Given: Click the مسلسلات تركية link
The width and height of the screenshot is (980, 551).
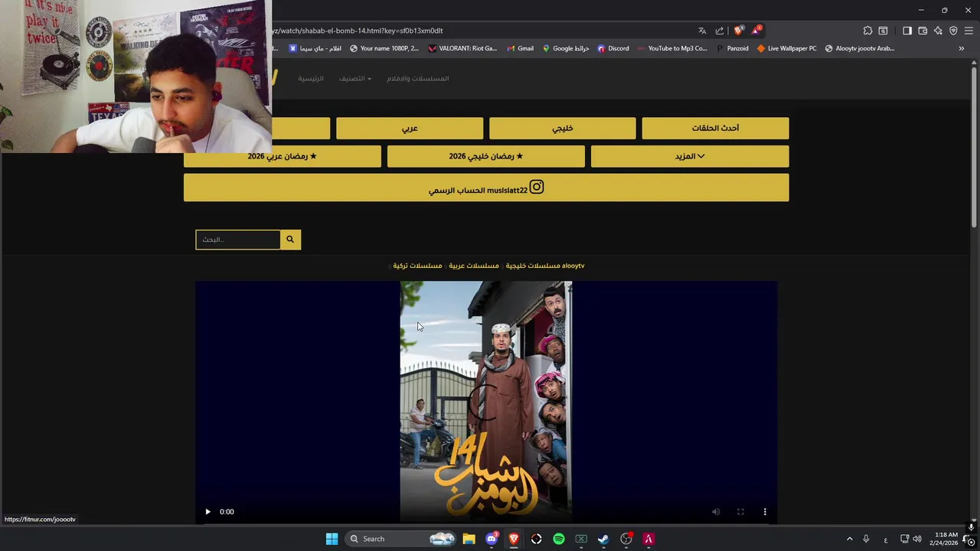Looking at the screenshot, I should click(417, 266).
